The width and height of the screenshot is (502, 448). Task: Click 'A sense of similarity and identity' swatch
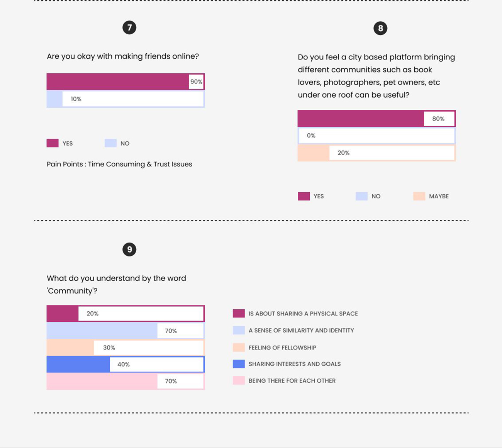tap(239, 330)
